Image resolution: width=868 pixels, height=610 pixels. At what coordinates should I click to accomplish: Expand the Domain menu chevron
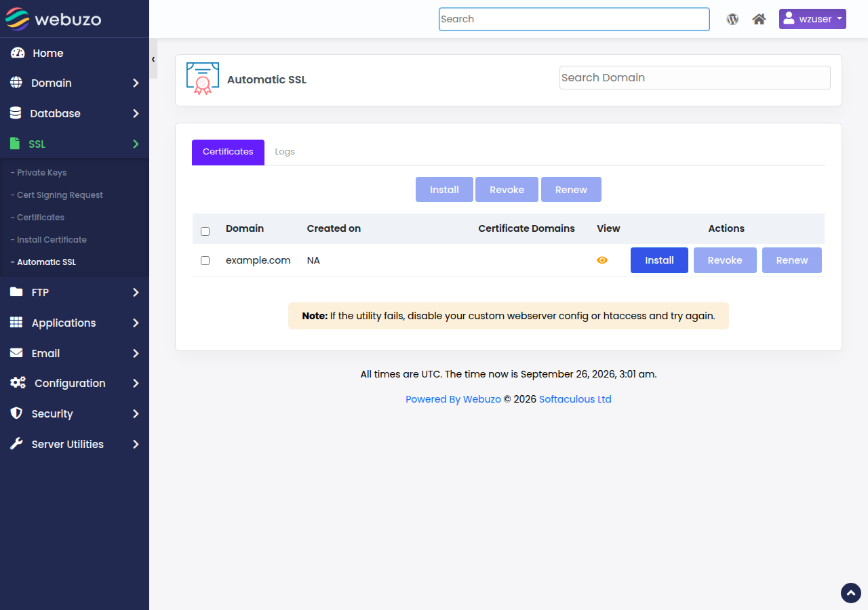coord(136,83)
